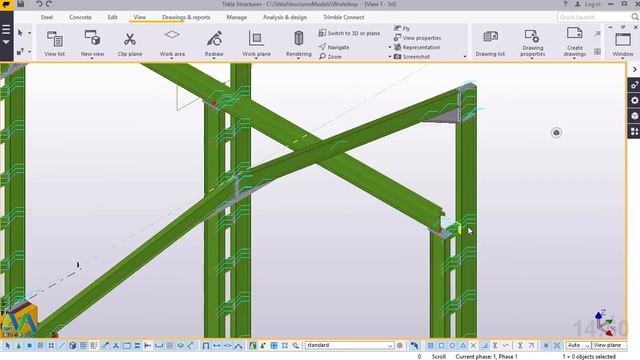Toggle snap to centers circle switch
Viewport: 640px width, 360px height.
pos(452,345)
